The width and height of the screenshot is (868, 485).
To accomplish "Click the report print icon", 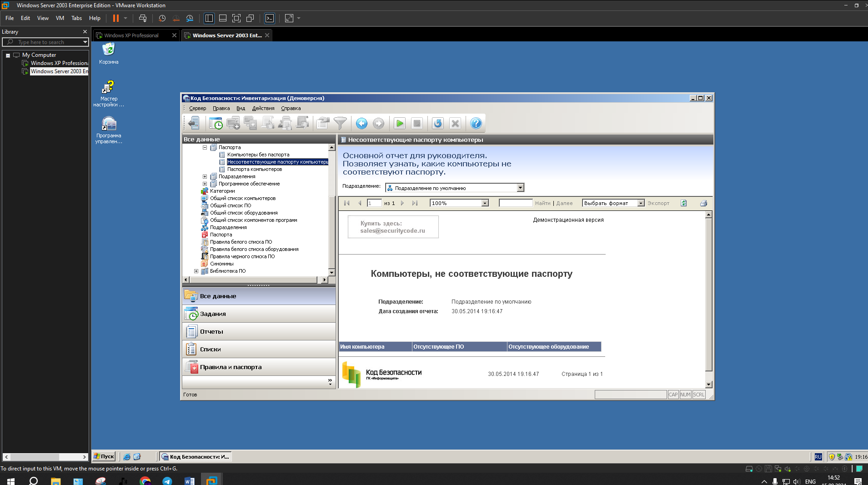I will (x=704, y=203).
